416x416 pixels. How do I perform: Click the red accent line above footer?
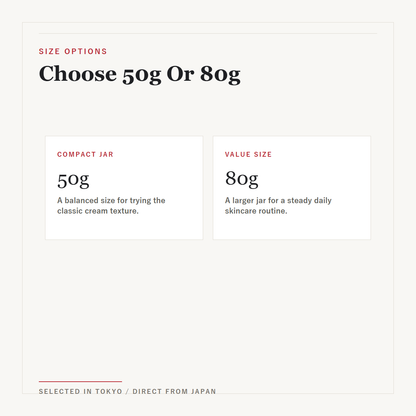[x=80, y=381]
